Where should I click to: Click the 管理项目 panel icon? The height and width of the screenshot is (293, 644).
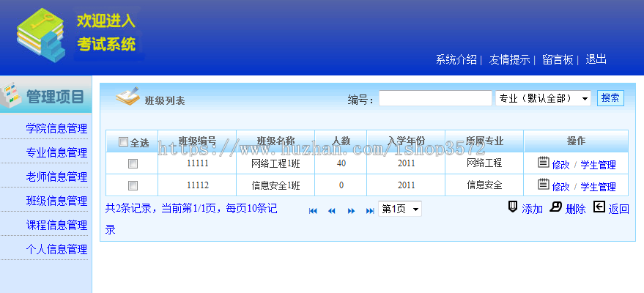11,94
